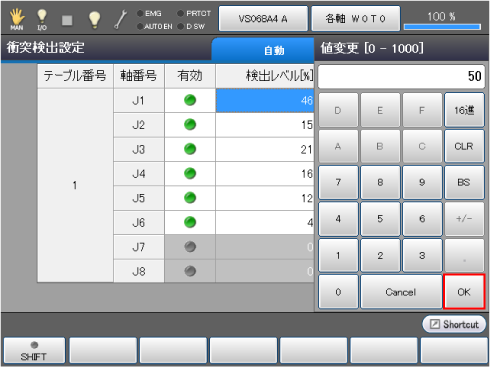Click the CLR key on keypad
The image size is (490, 367).
464,146
